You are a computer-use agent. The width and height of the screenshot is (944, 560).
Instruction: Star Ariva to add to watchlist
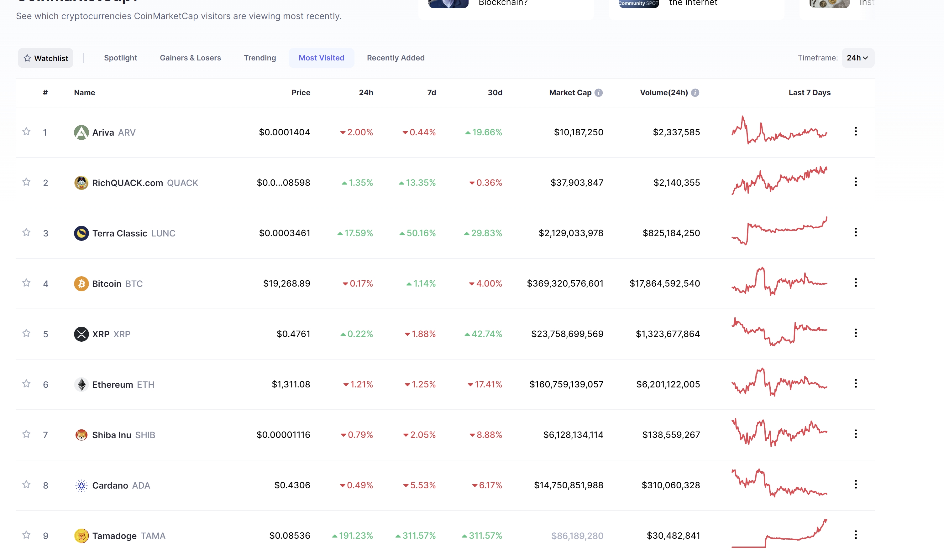[26, 131]
